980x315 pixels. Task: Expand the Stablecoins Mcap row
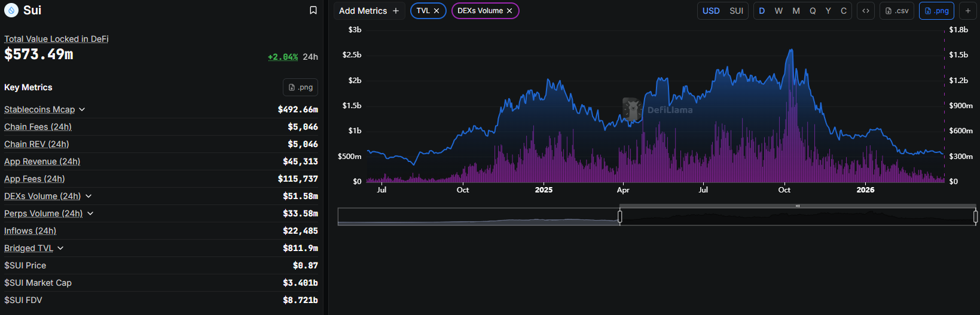pyautogui.click(x=82, y=109)
